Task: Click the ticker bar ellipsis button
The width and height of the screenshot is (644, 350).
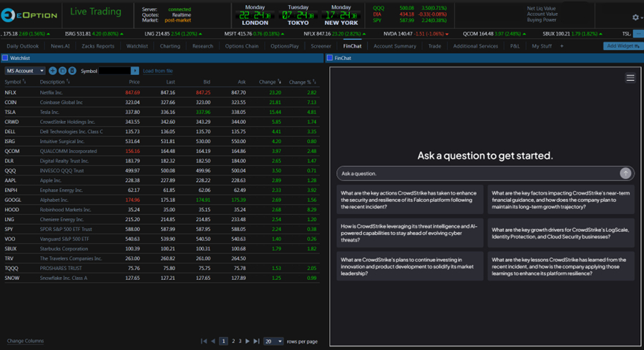Action: coord(638,34)
